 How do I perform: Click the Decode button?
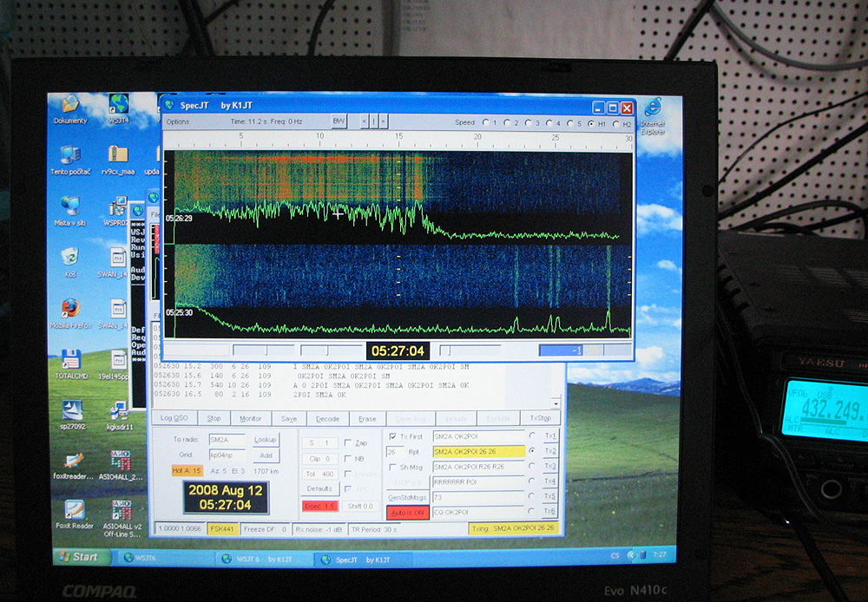(x=327, y=419)
